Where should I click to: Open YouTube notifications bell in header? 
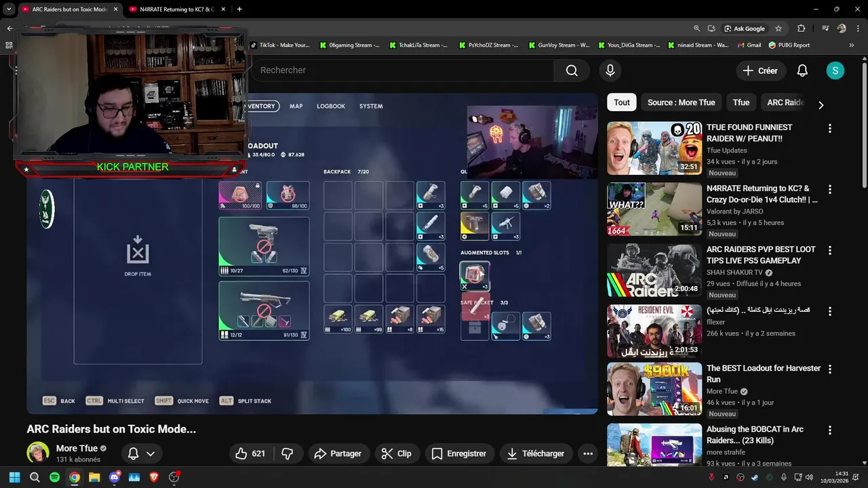click(x=802, y=70)
